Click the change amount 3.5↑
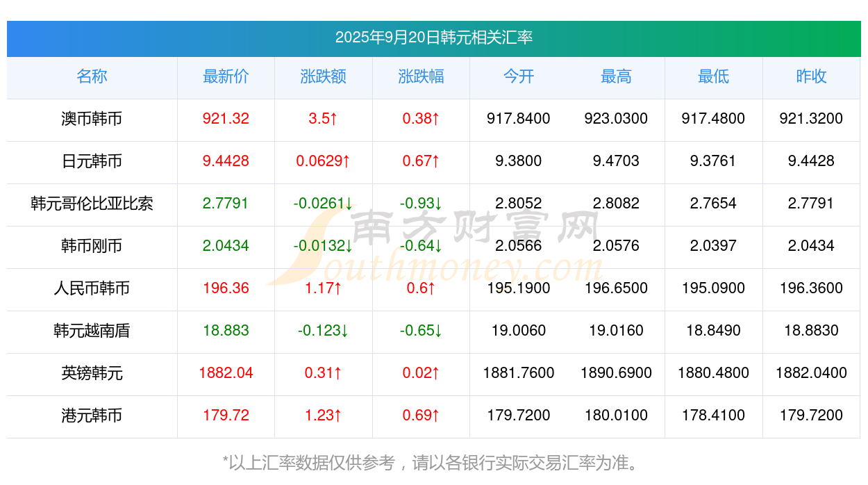Viewport: 868px width, 485px height. coord(324,119)
